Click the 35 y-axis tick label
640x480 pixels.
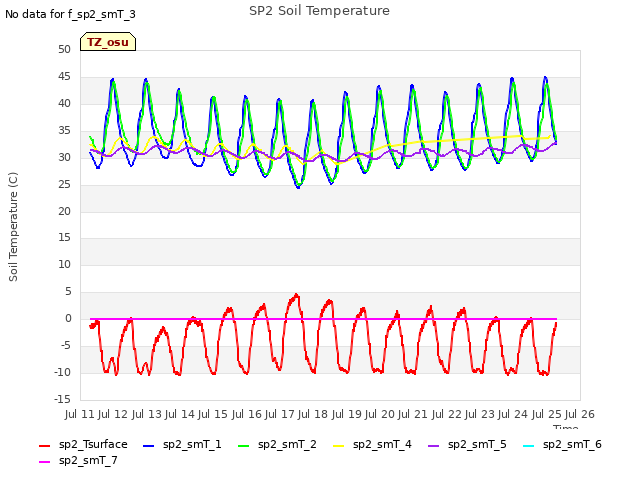64,131
